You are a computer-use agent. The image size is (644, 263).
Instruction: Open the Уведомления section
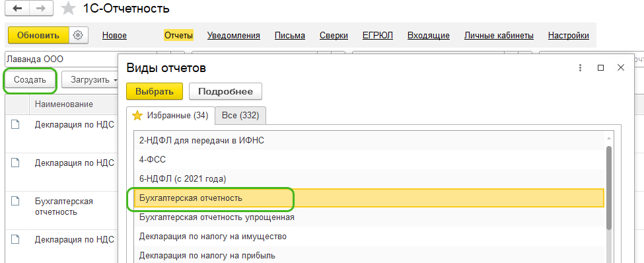click(234, 36)
